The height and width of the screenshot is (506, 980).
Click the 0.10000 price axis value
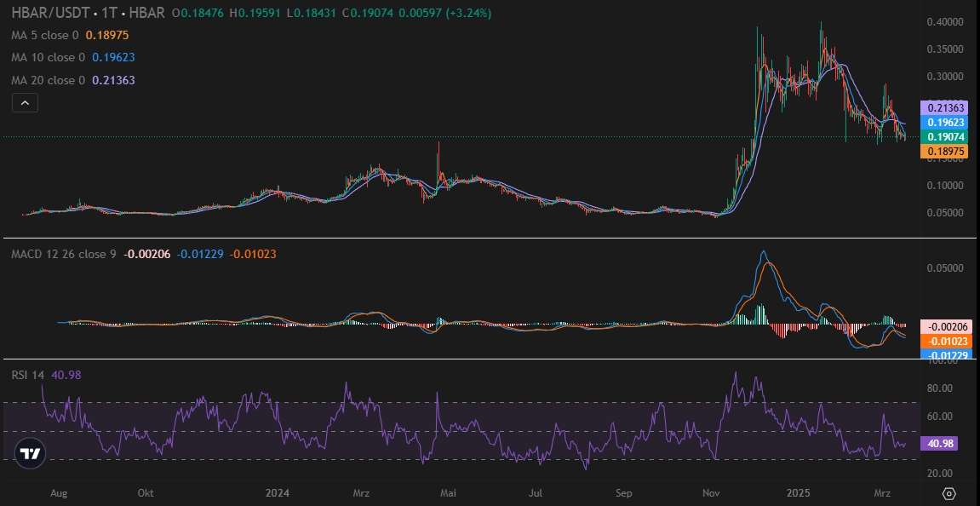(x=946, y=186)
